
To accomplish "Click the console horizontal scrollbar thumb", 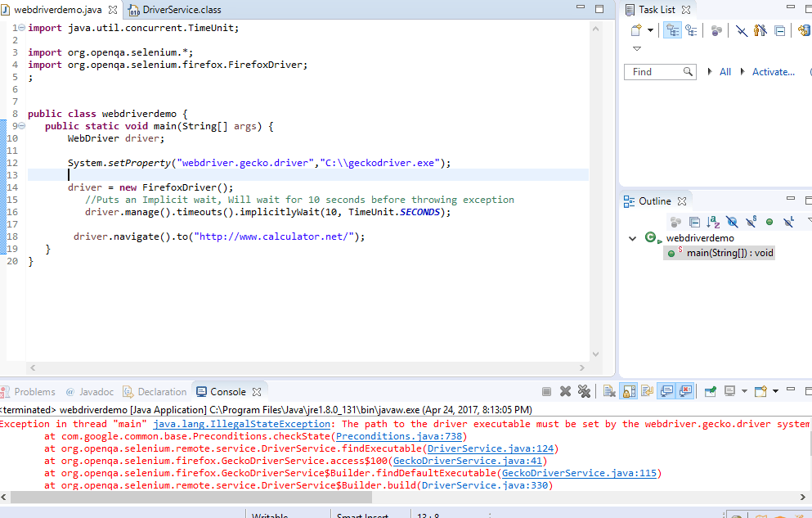I will coord(191,498).
